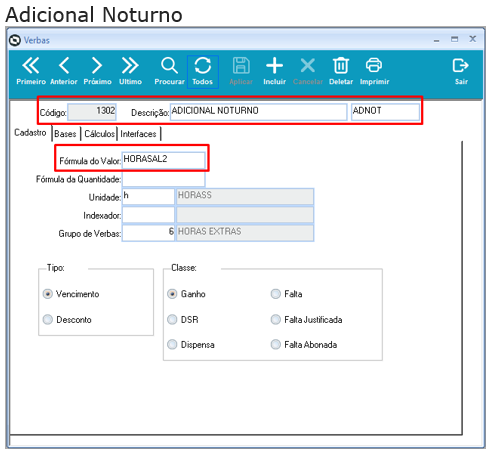Switch to the Cadastro tab
Viewport: 492px width, 451px height.
(30, 133)
